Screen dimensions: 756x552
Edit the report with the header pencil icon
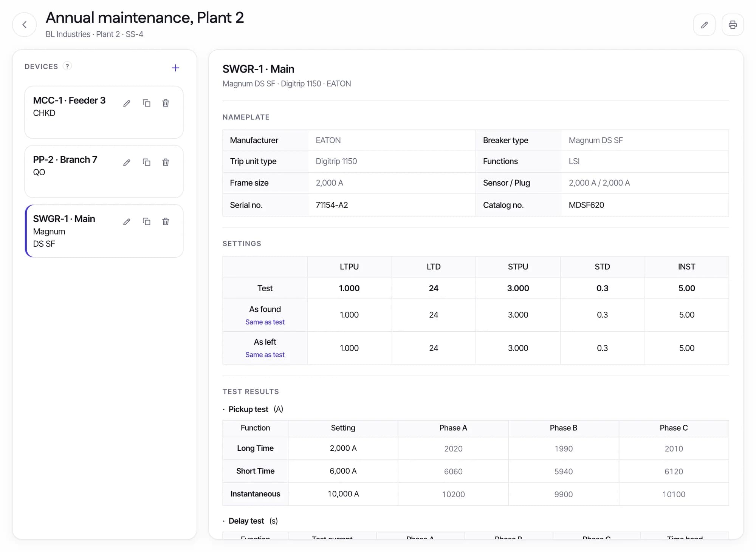pos(704,25)
